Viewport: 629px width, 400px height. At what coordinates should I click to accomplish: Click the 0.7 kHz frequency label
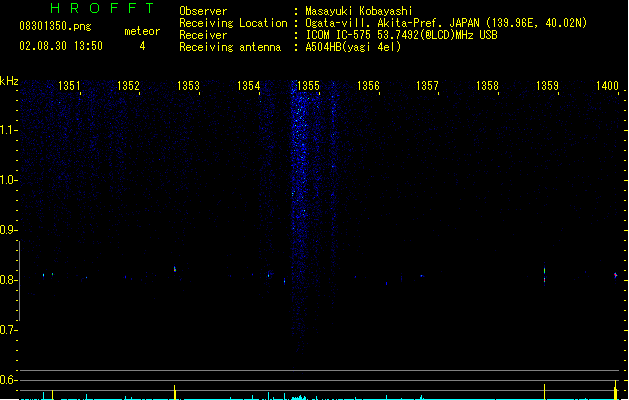point(8,330)
